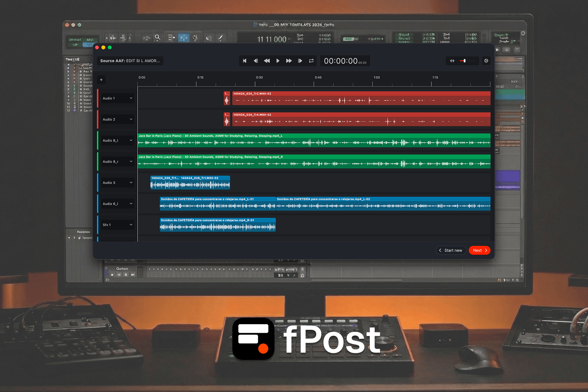Jump playhead to the start of timeline
588x392 pixels.
point(245,61)
